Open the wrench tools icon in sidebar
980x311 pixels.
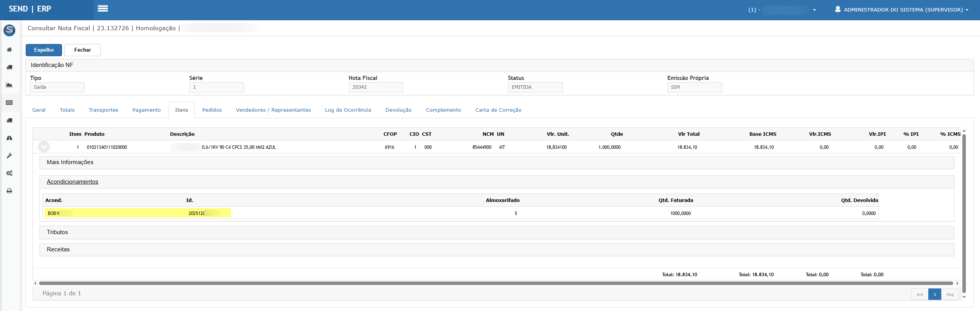coord(10,156)
